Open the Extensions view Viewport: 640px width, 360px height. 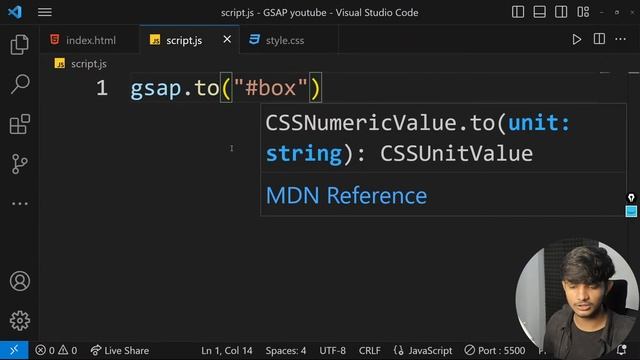pos(20,124)
